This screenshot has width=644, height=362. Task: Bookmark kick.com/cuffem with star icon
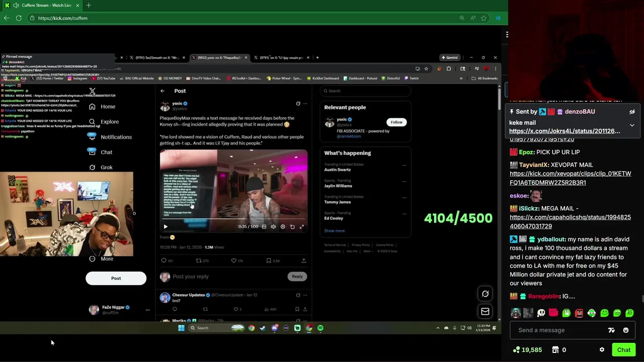(484, 18)
